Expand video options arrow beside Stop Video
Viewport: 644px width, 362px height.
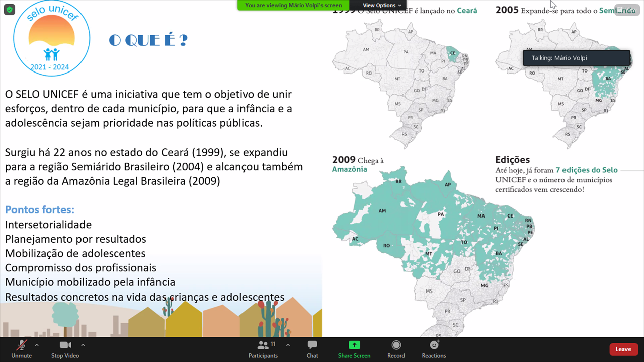coord(83,345)
